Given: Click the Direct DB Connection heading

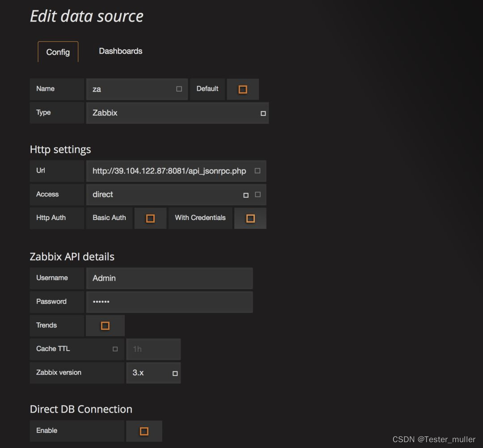Looking at the screenshot, I should (81, 409).
